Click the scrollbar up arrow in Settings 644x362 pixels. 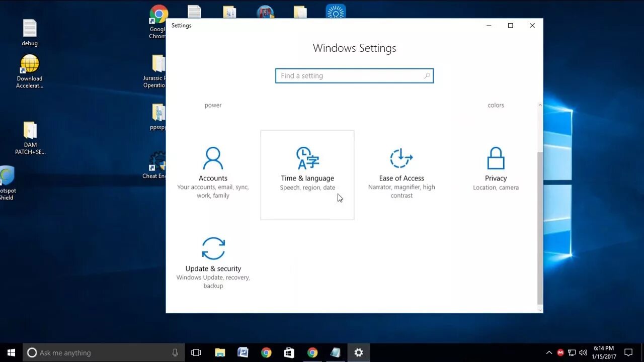pos(540,105)
